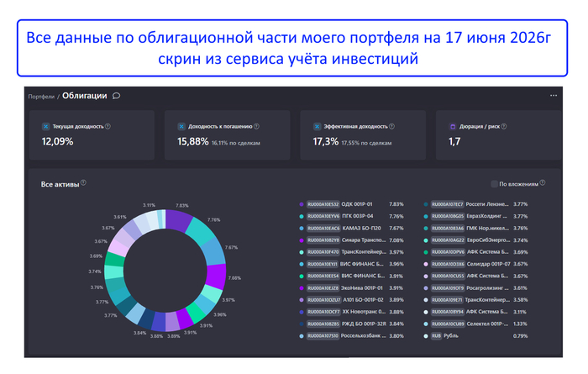This screenshot has height=374, width=588.
Task: Click help icon next to Все активы
Action: point(84,182)
